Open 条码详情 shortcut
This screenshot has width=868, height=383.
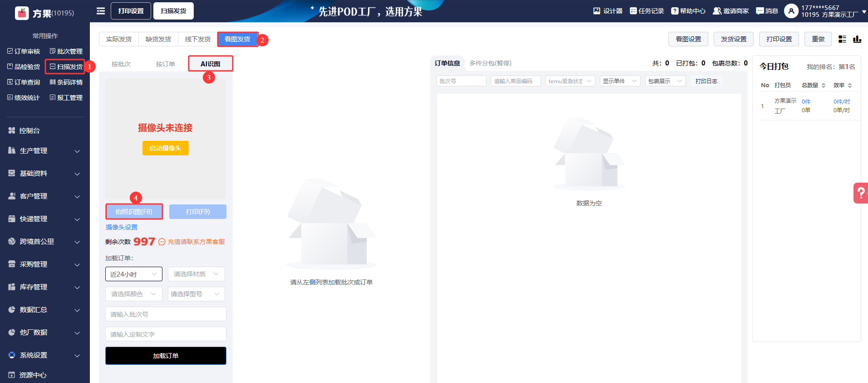[x=66, y=82]
